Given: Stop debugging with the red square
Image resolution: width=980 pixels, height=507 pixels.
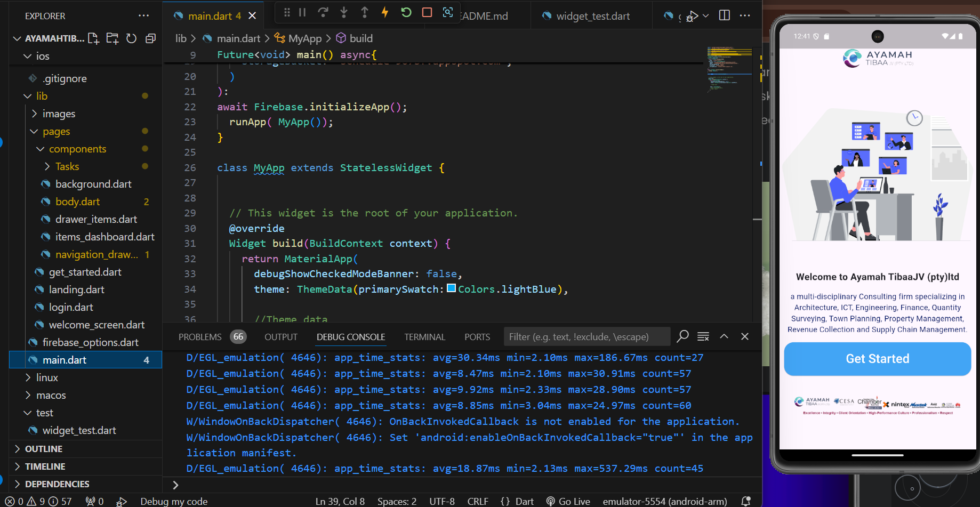Looking at the screenshot, I should click(427, 12).
